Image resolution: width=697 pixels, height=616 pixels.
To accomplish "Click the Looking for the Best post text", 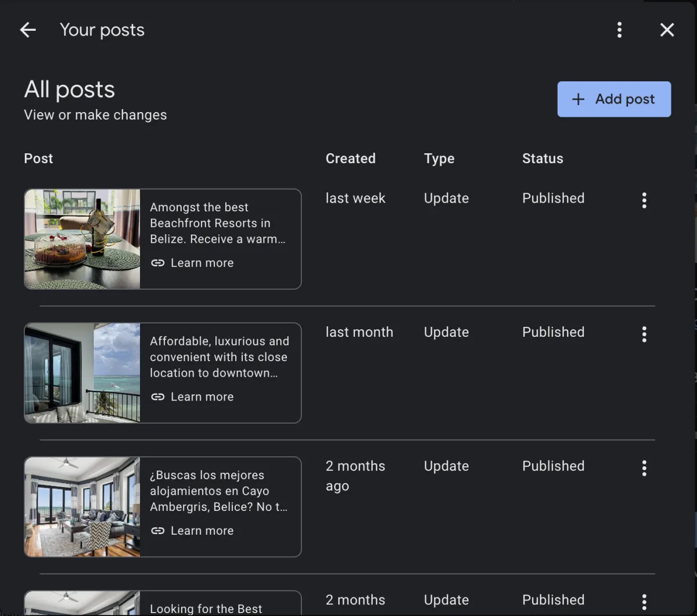I will coord(206,608).
